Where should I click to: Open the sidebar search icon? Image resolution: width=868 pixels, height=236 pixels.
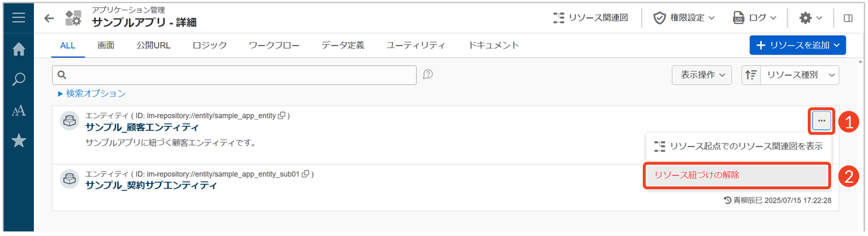tap(19, 80)
